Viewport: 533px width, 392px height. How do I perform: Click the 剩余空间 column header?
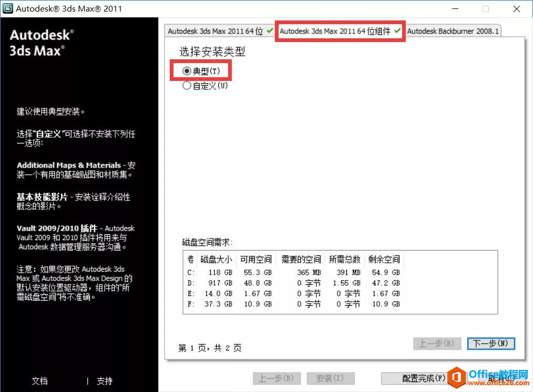384,260
